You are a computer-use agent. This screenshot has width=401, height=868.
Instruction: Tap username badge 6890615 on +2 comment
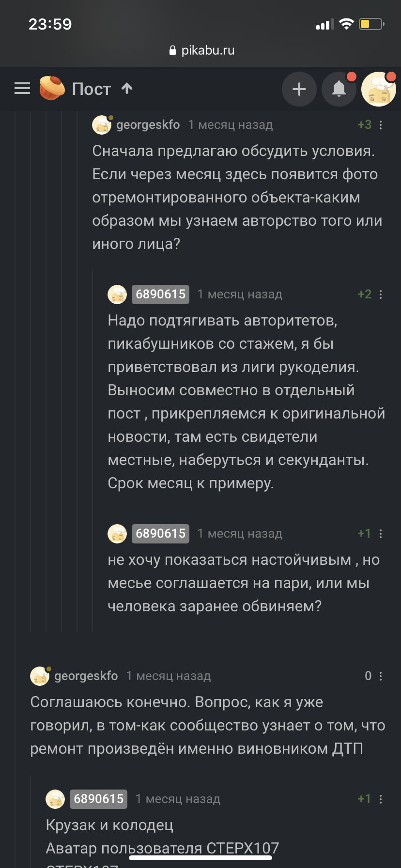(160, 294)
